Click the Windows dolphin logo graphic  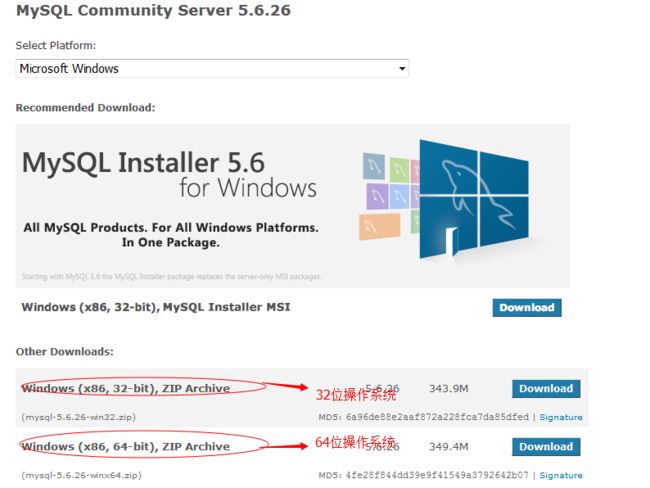(x=474, y=199)
